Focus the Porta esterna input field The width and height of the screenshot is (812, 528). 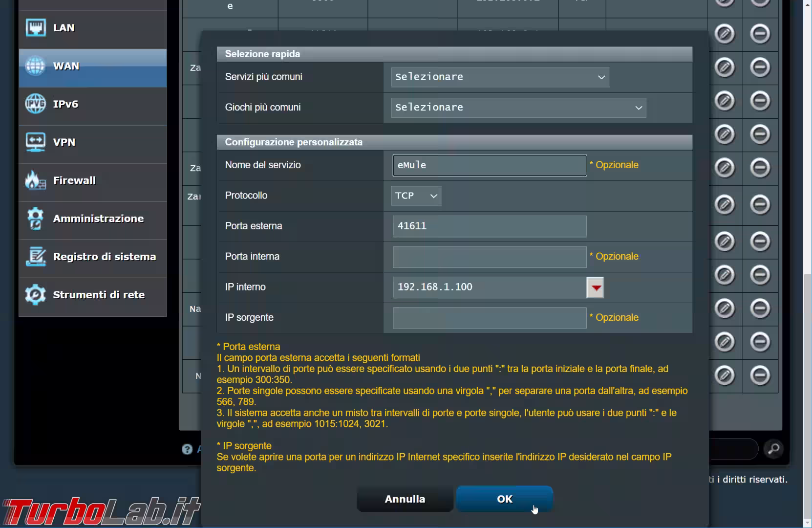tap(489, 226)
